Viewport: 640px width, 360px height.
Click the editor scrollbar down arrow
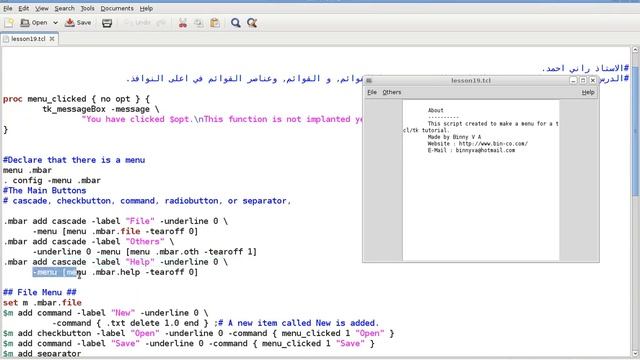[x=636, y=353]
